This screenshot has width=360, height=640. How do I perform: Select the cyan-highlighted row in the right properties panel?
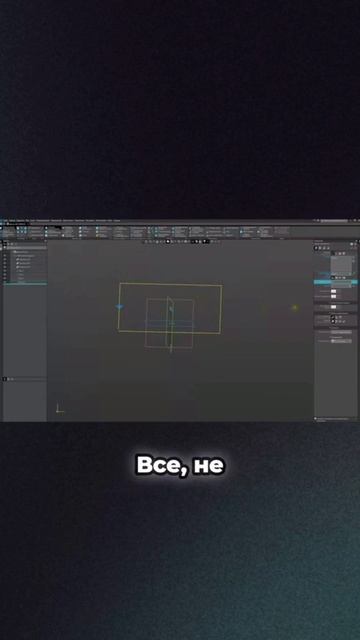point(336,282)
